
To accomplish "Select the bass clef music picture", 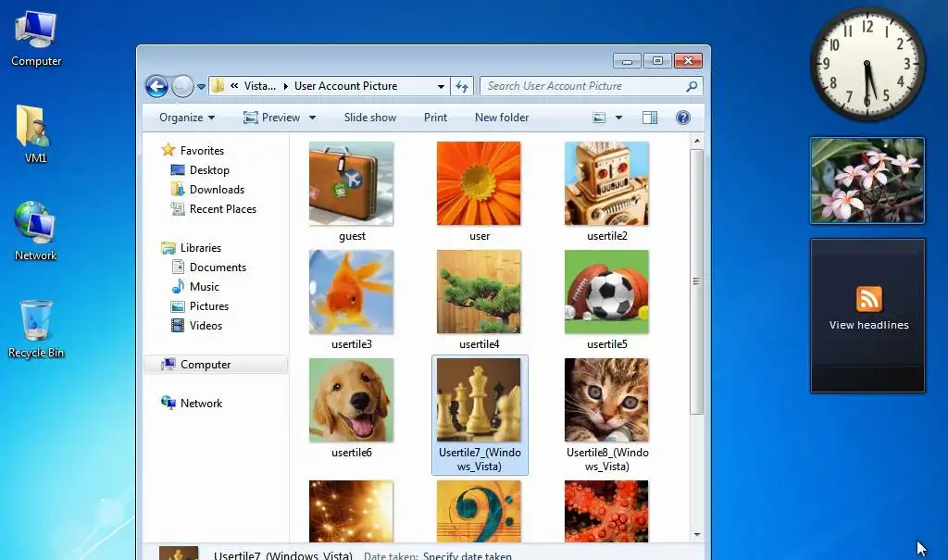I will click(x=479, y=511).
